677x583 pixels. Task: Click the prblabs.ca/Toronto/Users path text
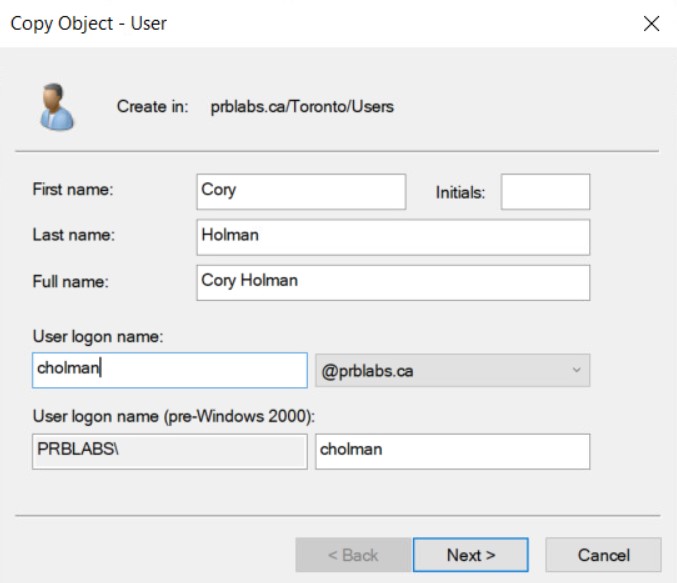point(301,106)
